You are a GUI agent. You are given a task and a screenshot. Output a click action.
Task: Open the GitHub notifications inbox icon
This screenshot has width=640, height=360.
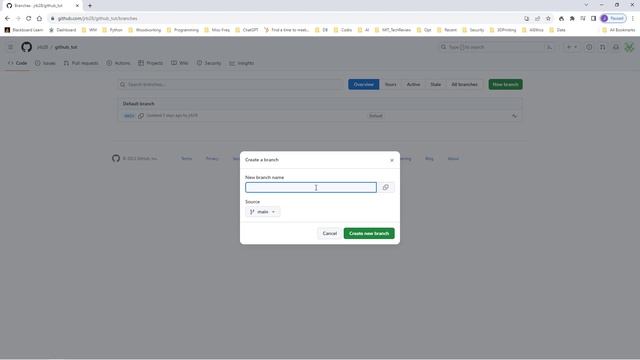point(616,47)
